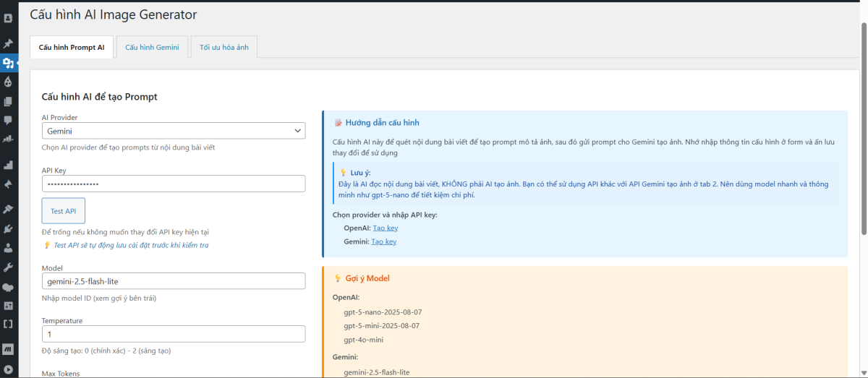
Task: Switch to Cấu hình Gemini tab
Action: click(152, 47)
